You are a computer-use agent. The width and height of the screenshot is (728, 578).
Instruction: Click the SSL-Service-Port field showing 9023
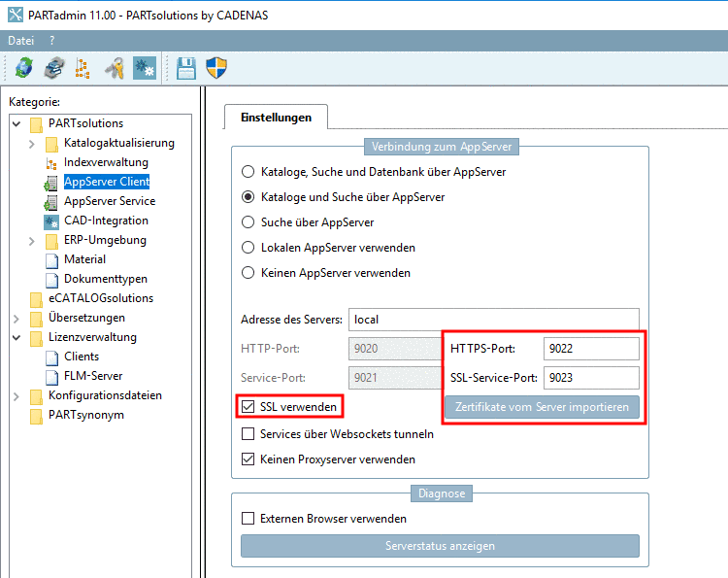pos(591,378)
